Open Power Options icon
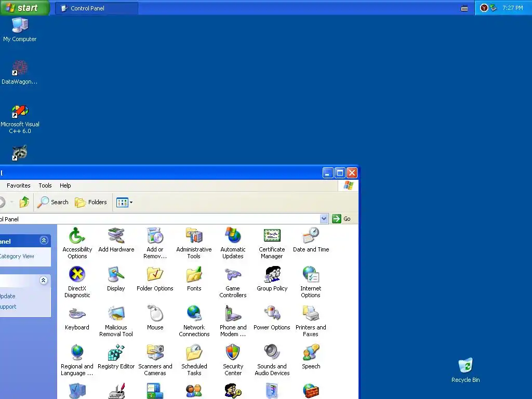Image resolution: width=532 pixels, height=399 pixels. click(x=272, y=318)
